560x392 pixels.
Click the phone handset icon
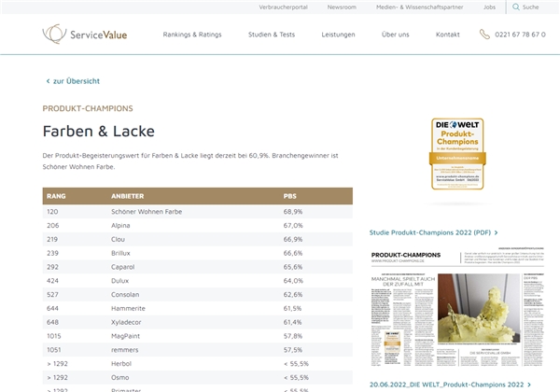[484, 35]
